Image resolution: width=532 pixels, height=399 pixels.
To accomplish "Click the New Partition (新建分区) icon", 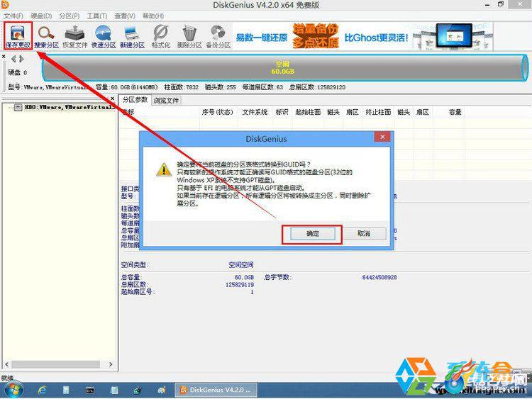I will 133,37.
